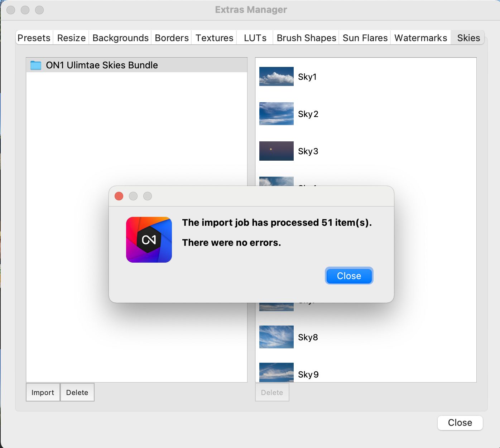Open the Brush Shapes tab
Image resolution: width=500 pixels, height=448 pixels.
point(306,38)
